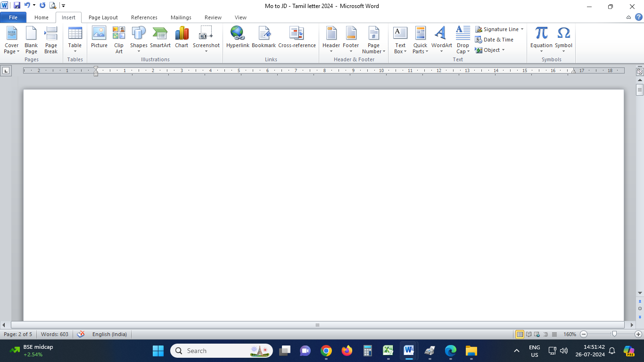Switch to the Page Layout tab
Image resolution: width=644 pixels, height=362 pixels.
103,17
